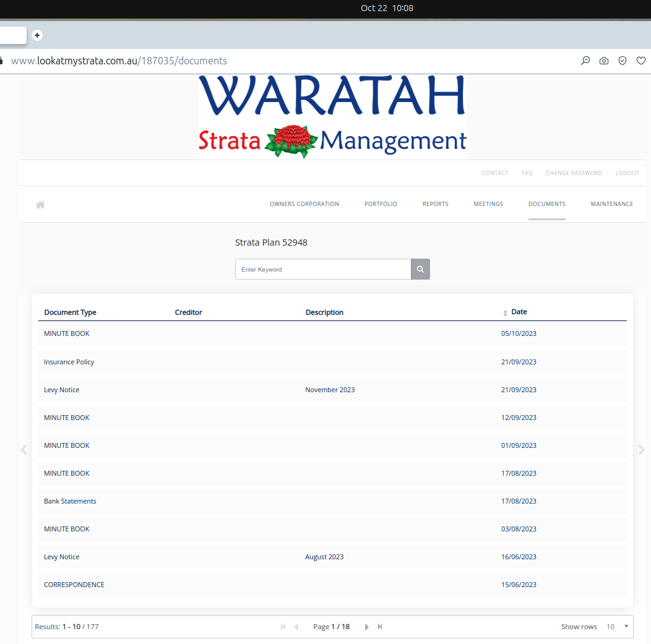Screen dimensions: 651x644
Task: Click the Page 1 / 18 indicator
Action: [331, 627]
